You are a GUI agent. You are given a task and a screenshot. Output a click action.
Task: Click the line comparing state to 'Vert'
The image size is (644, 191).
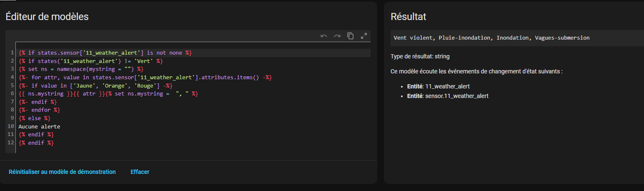coord(90,61)
